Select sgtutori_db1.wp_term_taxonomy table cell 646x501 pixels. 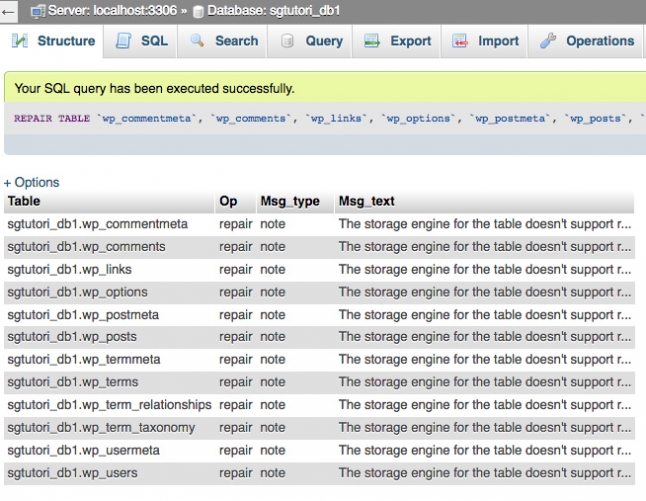pos(109,428)
